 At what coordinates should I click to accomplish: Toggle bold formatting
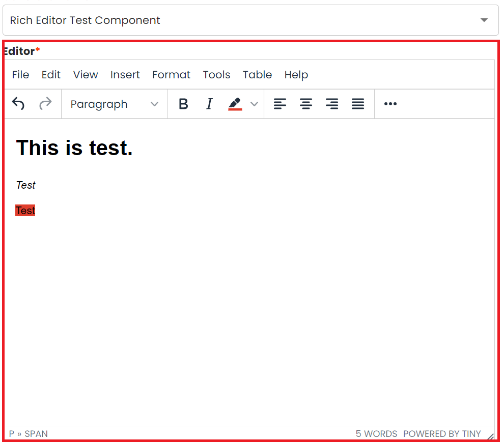tap(183, 104)
